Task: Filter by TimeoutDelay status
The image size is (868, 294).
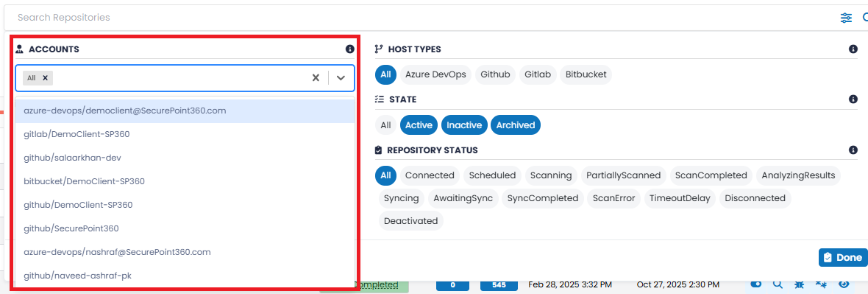Action: click(680, 199)
